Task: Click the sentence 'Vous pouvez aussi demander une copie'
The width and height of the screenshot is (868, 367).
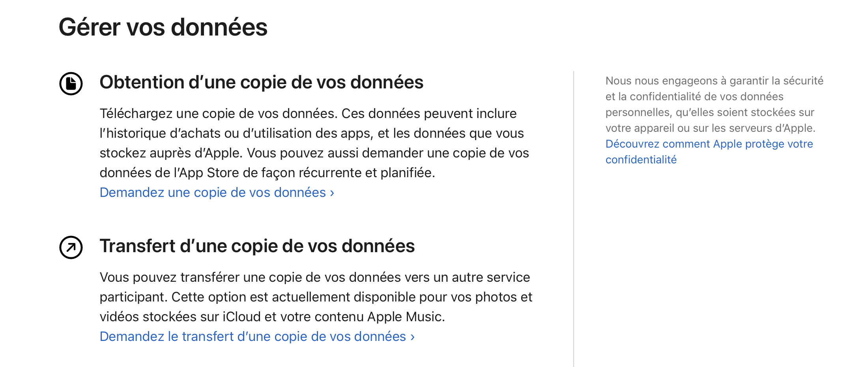Action: coord(388,153)
